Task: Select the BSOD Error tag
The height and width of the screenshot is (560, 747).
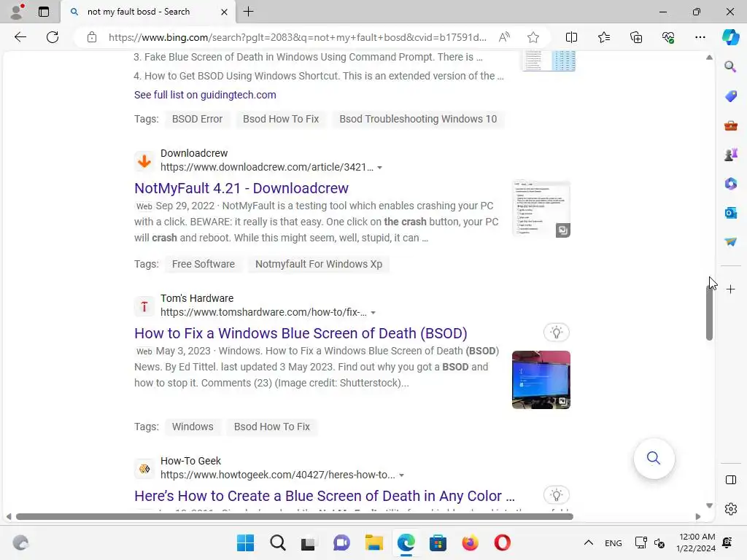Action: 197,119
